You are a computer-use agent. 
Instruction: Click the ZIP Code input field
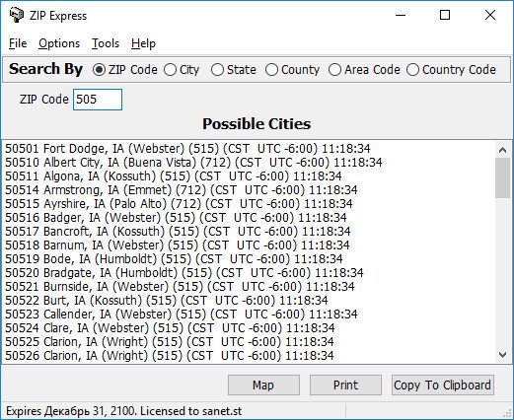(x=98, y=100)
